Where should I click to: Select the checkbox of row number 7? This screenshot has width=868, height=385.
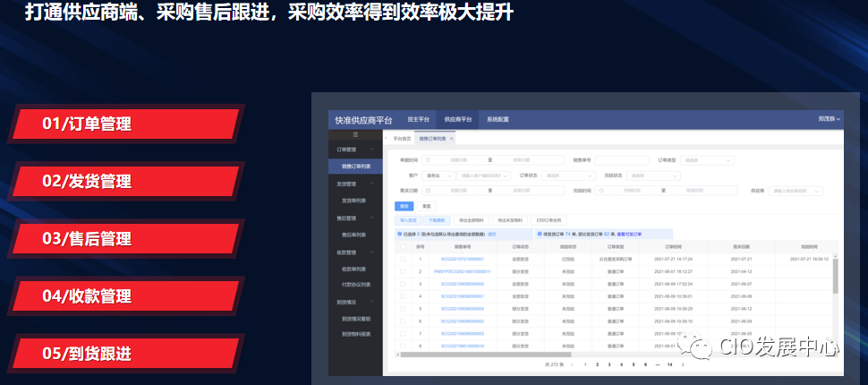(x=403, y=333)
